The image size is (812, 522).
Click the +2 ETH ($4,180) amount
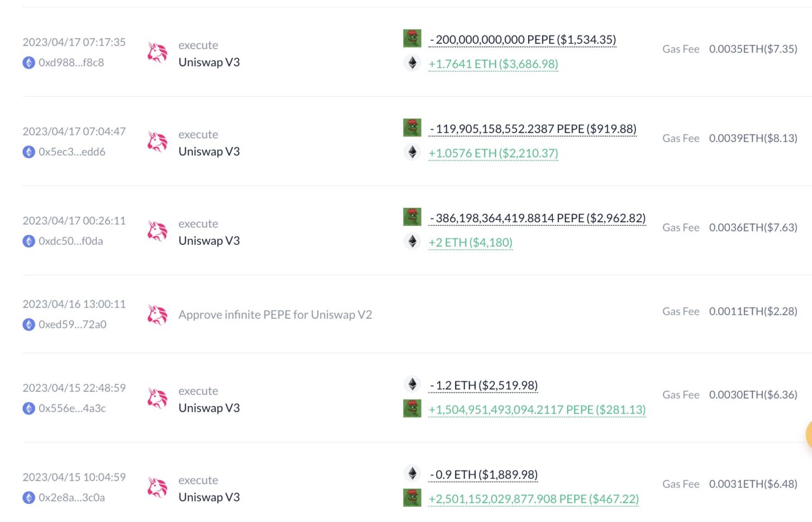tap(470, 242)
